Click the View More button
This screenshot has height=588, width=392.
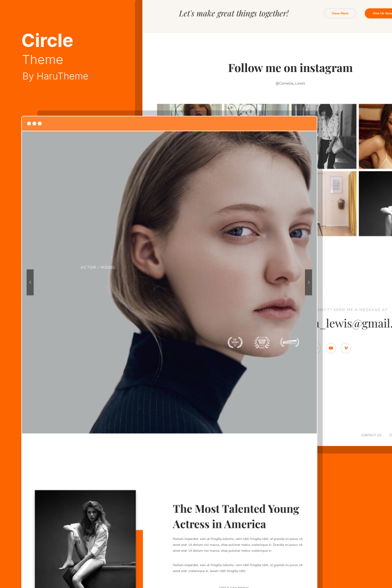[340, 13]
